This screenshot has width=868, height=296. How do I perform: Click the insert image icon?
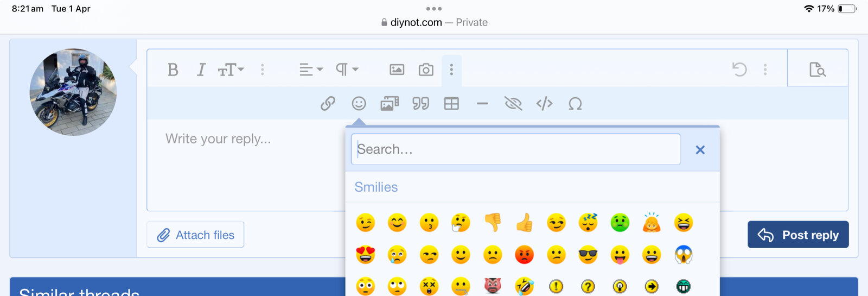pyautogui.click(x=397, y=70)
